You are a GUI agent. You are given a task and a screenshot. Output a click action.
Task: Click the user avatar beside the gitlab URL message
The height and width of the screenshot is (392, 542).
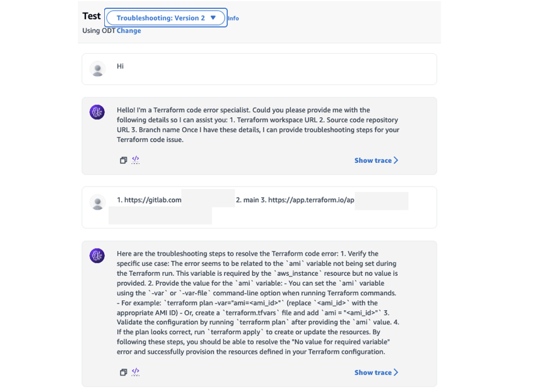coord(98,202)
